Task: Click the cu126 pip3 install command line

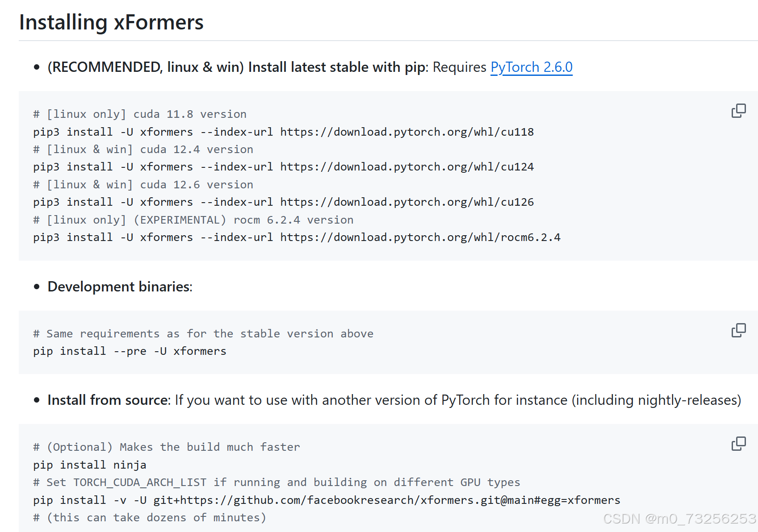Action: (283, 202)
